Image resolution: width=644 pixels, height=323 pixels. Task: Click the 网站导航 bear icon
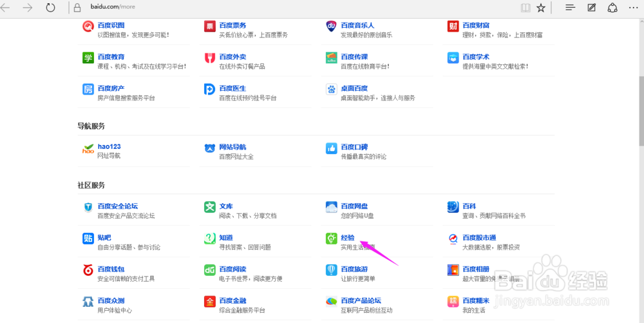point(209,148)
